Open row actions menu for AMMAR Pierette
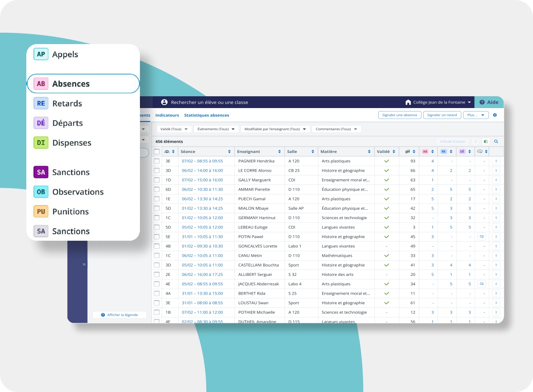 496,189
